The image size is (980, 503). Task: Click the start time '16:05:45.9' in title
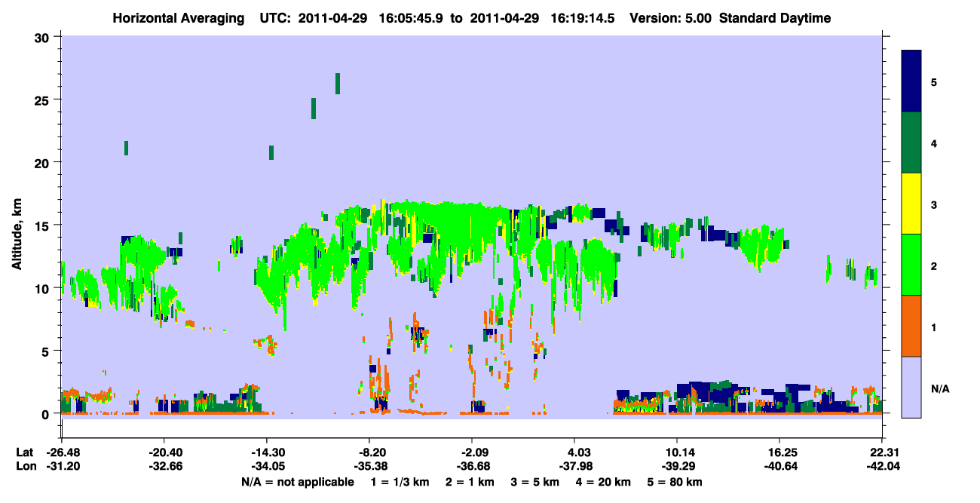(409, 18)
